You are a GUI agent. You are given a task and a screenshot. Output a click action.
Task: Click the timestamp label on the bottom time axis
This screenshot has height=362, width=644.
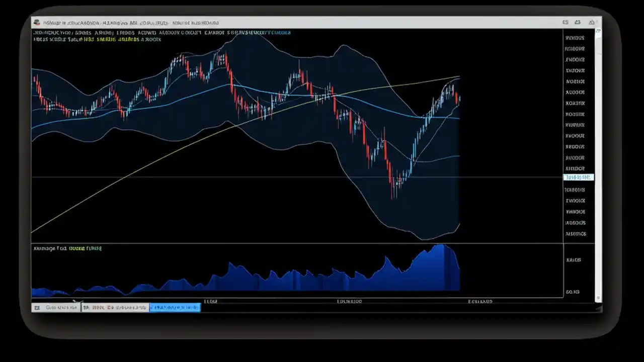(x=349, y=301)
